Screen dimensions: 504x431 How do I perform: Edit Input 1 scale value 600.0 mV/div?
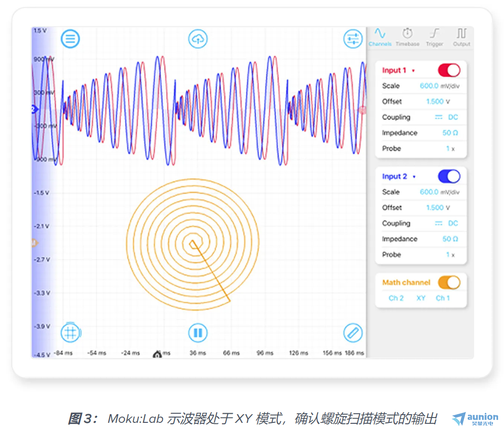click(x=440, y=86)
